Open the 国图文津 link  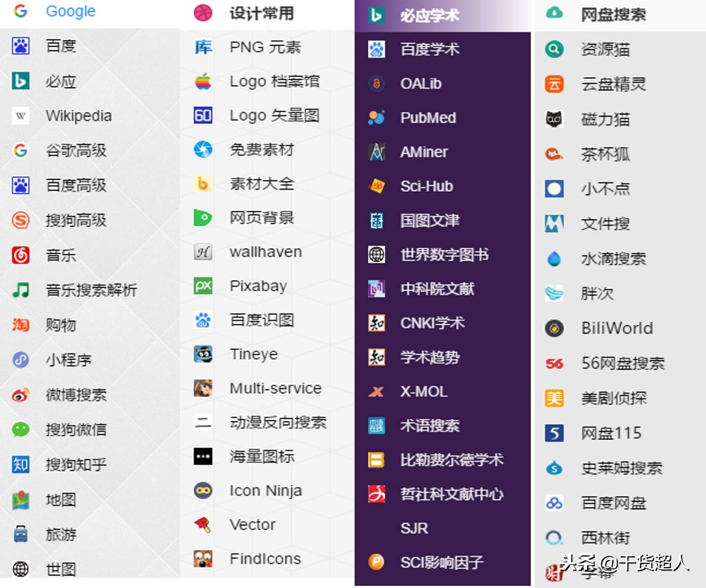tap(430, 220)
